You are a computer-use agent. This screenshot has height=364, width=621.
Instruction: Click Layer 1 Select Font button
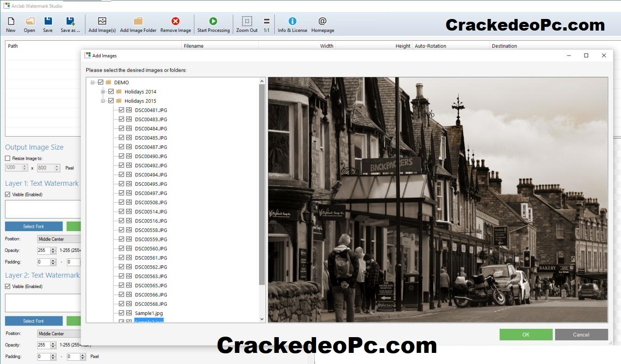34,226
